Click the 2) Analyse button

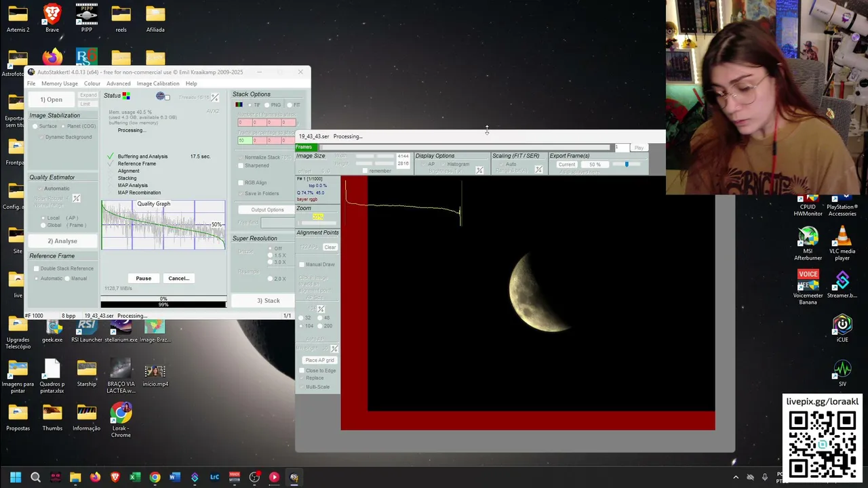(62, 241)
